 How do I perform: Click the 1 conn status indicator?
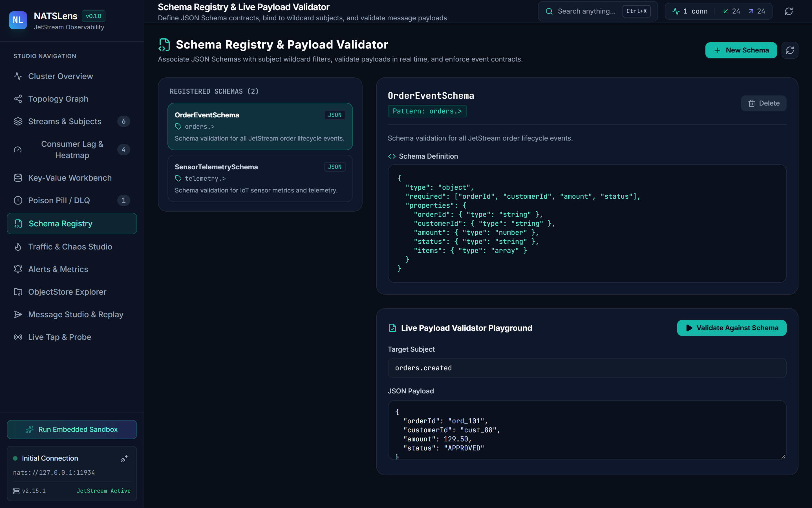[x=690, y=11]
